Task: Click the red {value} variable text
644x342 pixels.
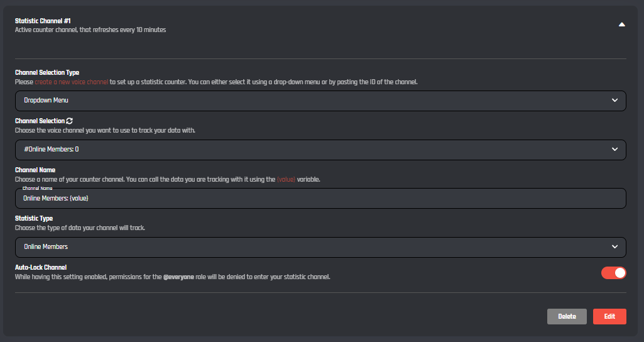Action: [286, 179]
